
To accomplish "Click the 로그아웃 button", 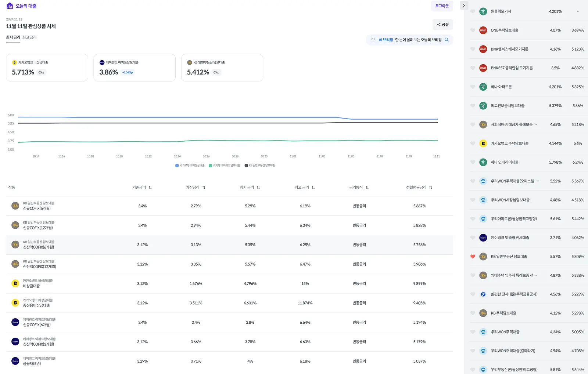I will tap(442, 6).
